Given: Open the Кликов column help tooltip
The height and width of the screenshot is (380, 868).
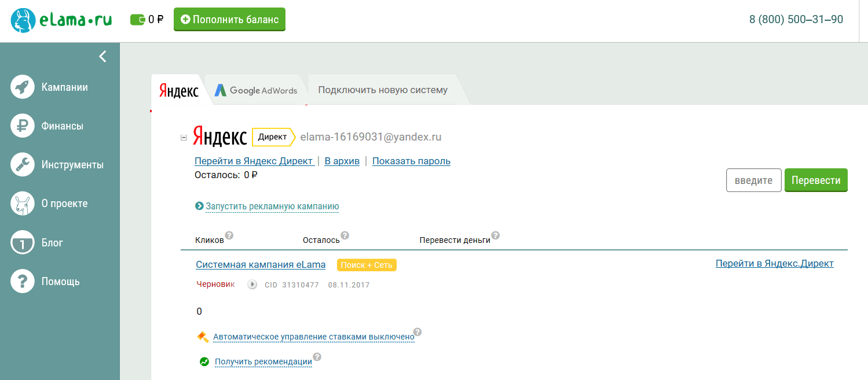Looking at the screenshot, I should point(229,234).
